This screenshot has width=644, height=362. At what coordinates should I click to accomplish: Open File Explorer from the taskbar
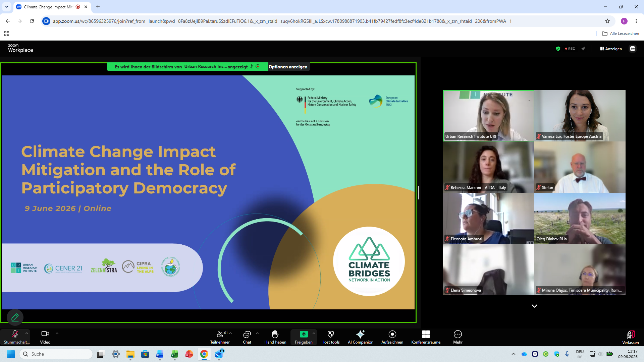[130, 354]
